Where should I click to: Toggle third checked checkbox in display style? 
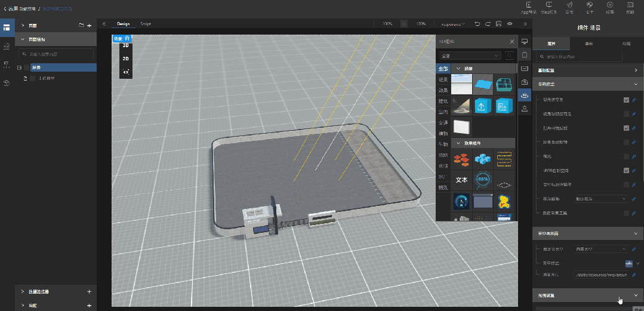(626, 128)
